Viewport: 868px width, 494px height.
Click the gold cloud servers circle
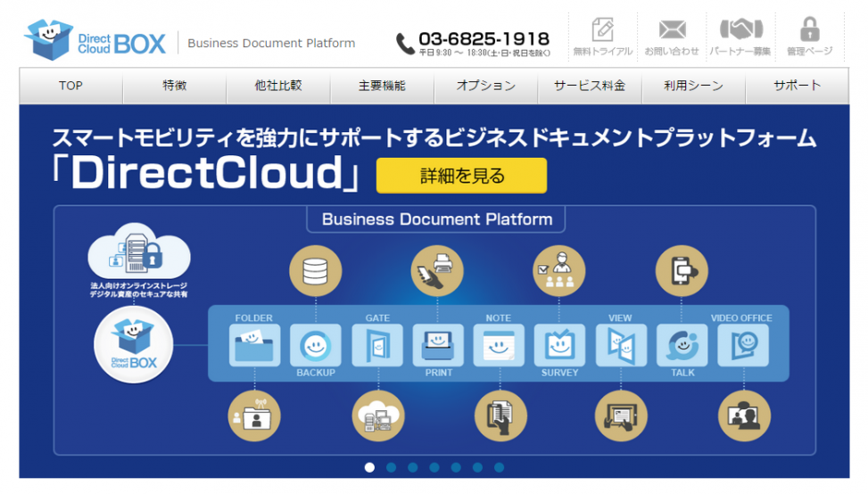coord(378,416)
